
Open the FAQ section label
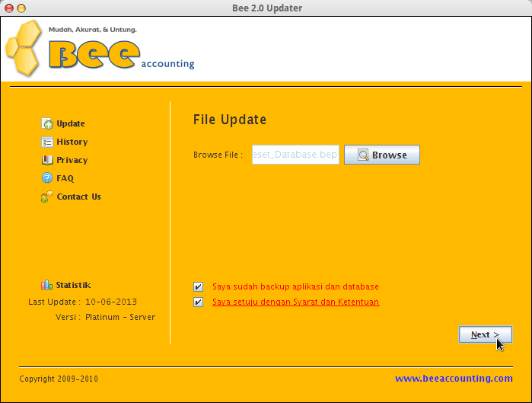[65, 178]
